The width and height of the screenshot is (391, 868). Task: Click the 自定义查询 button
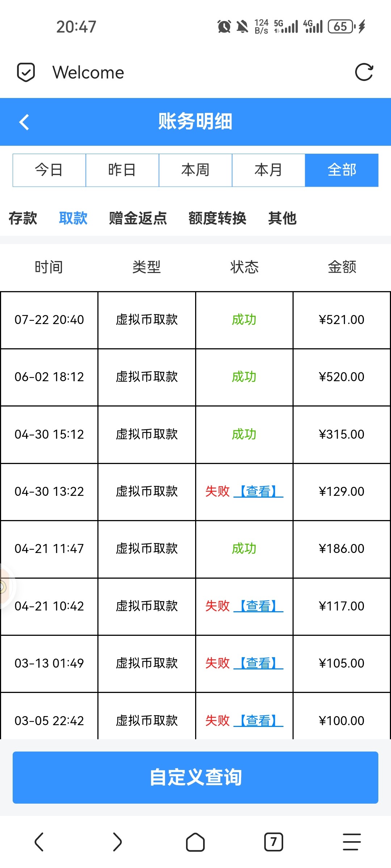(x=195, y=777)
